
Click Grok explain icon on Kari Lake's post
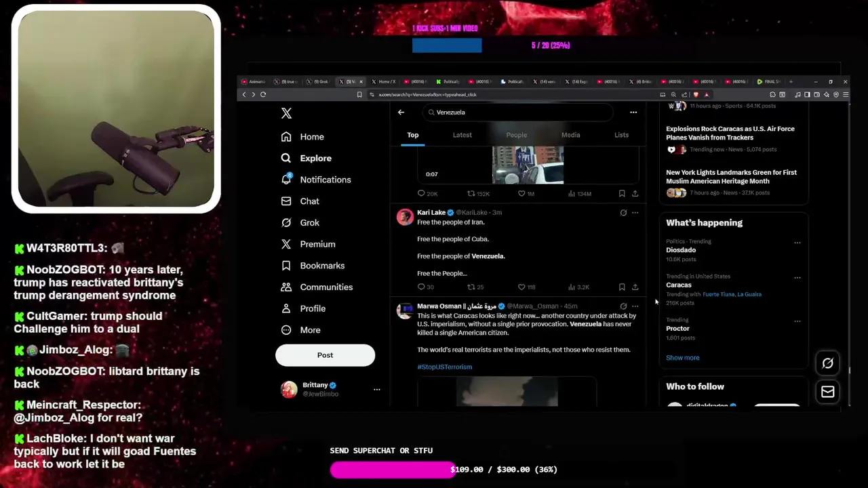623,213
